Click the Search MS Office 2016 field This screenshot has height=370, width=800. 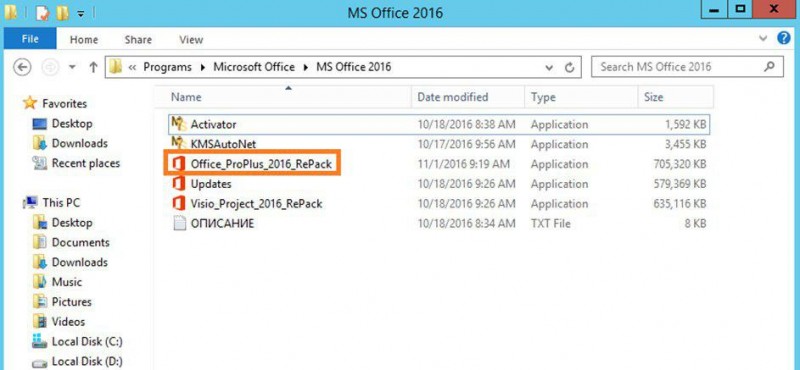[687, 67]
